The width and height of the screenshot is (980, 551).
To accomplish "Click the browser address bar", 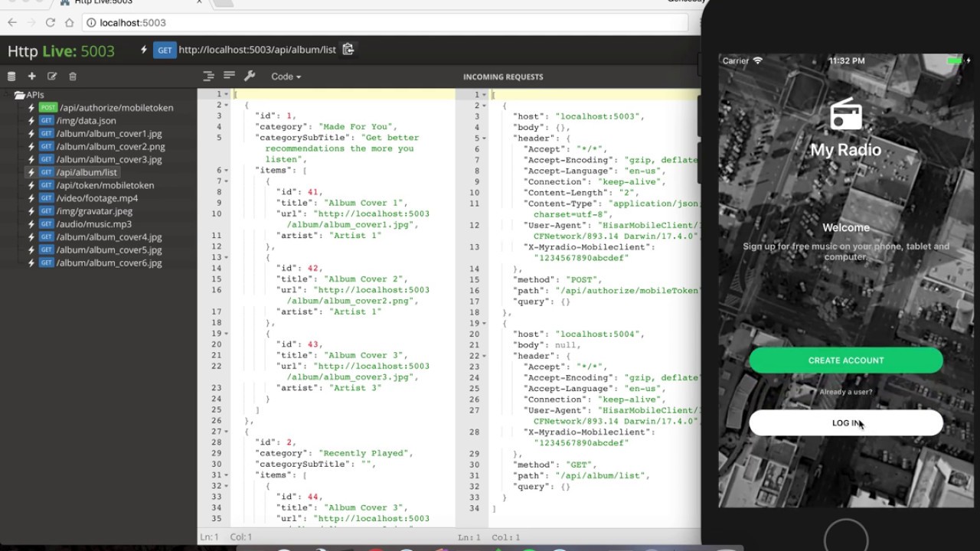I will click(x=385, y=23).
